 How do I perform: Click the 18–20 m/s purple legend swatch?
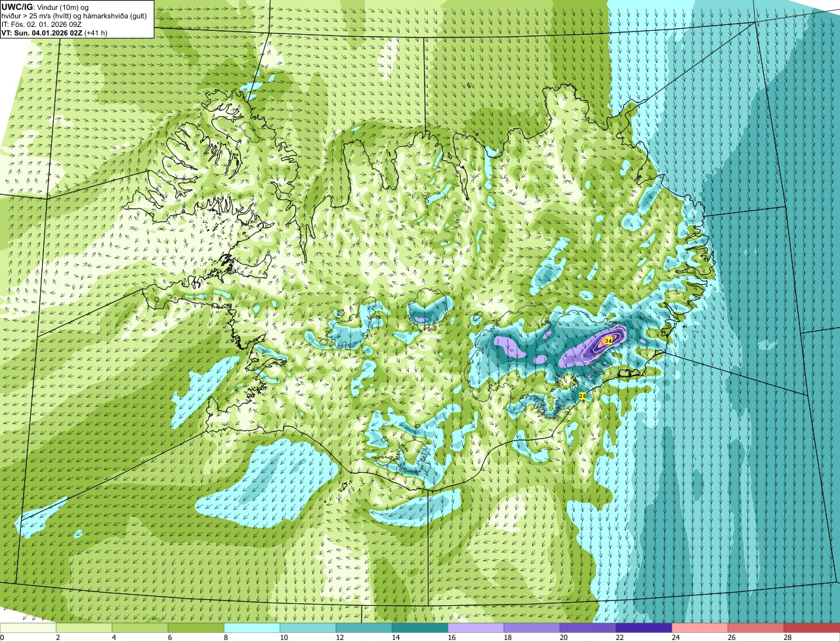pyautogui.click(x=532, y=628)
